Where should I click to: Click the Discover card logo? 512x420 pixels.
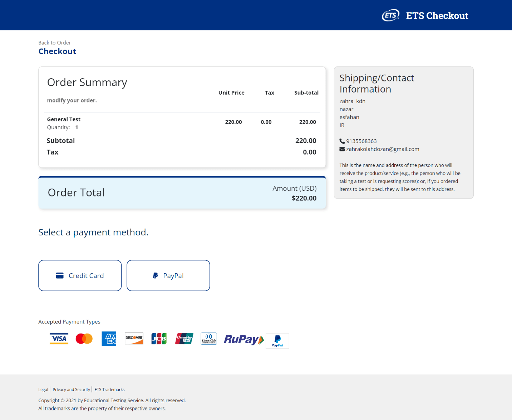pos(134,339)
